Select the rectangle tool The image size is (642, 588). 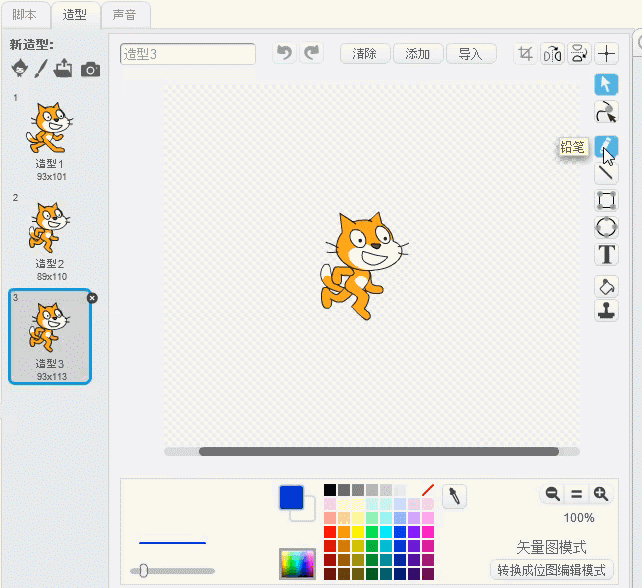tap(606, 201)
